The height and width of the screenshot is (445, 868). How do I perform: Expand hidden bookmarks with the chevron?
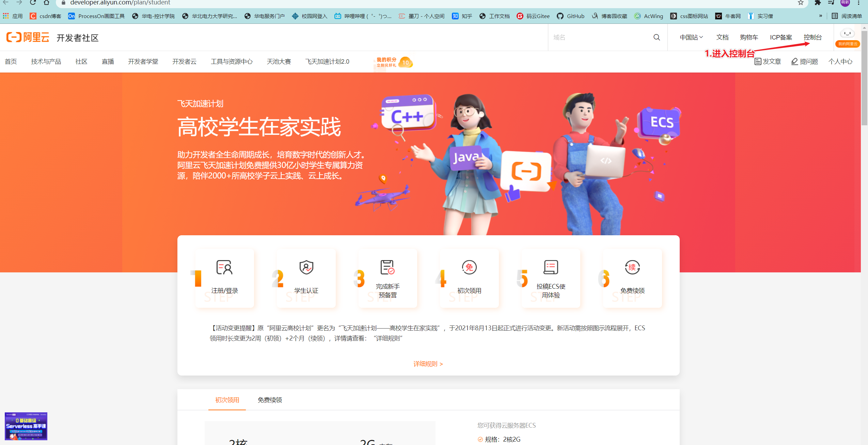tap(821, 16)
